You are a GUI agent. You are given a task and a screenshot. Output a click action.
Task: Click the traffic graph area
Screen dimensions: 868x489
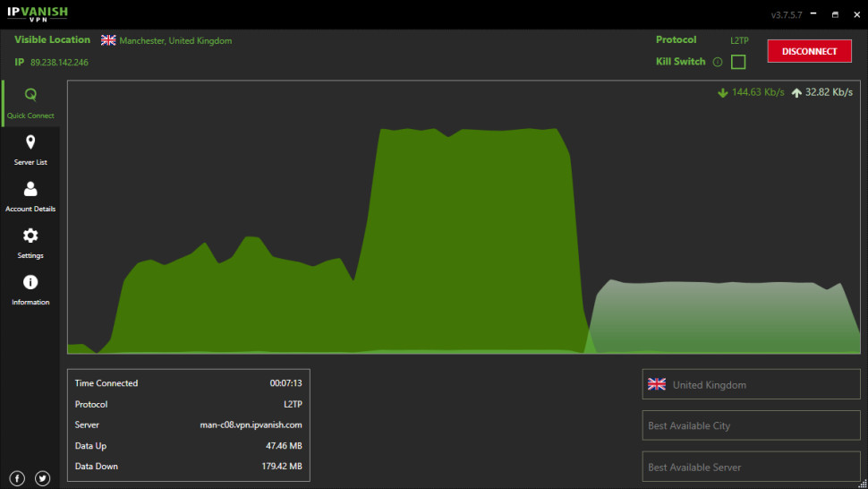pyautogui.click(x=464, y=217)
